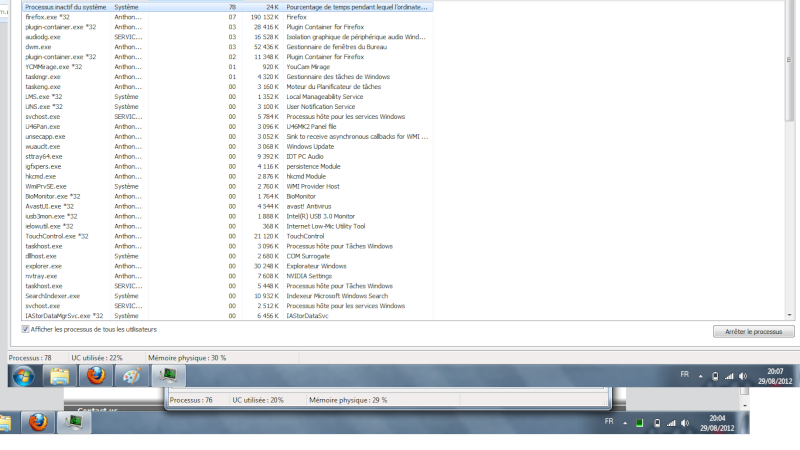Select the sttray64.exe process
800x450 pixels.
pos(228,157)
